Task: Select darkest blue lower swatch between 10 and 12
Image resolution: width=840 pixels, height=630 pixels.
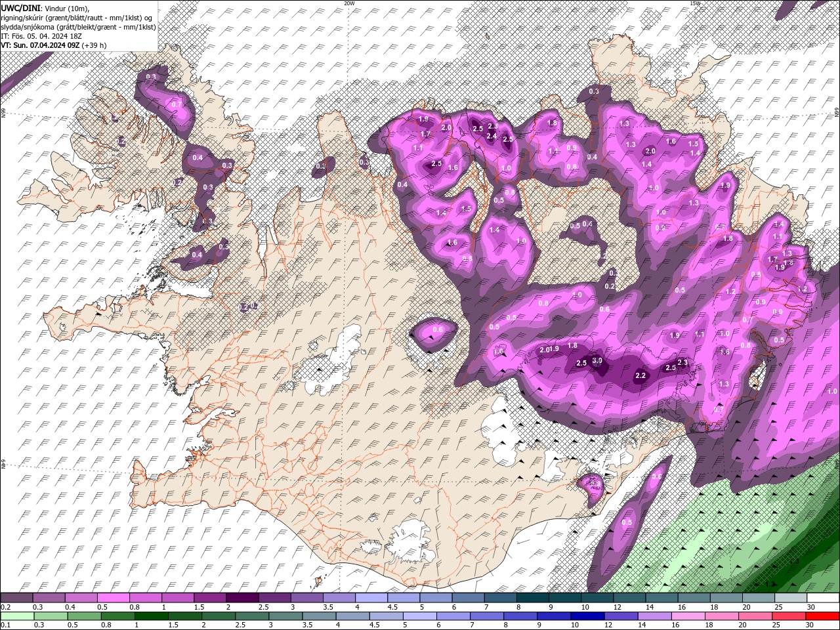Action: (x=588, y=616)
